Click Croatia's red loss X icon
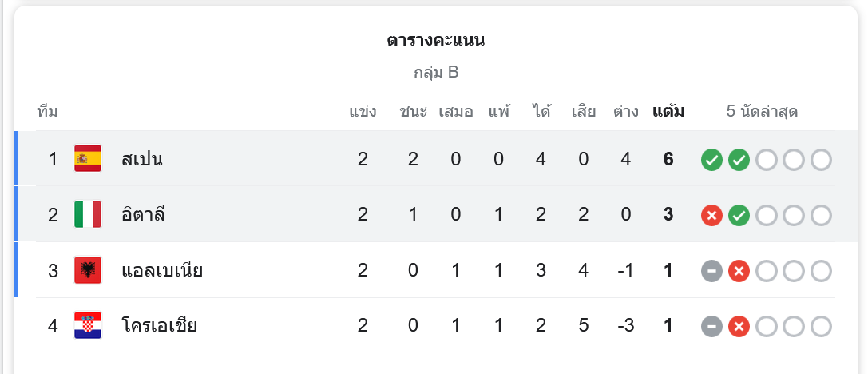This screenshot has height=374, width=868. [739, 326]
